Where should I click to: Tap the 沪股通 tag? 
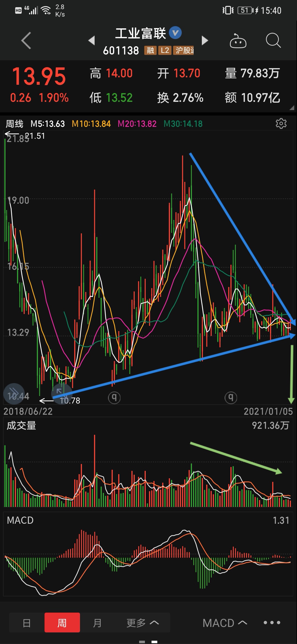pos(183,50)
